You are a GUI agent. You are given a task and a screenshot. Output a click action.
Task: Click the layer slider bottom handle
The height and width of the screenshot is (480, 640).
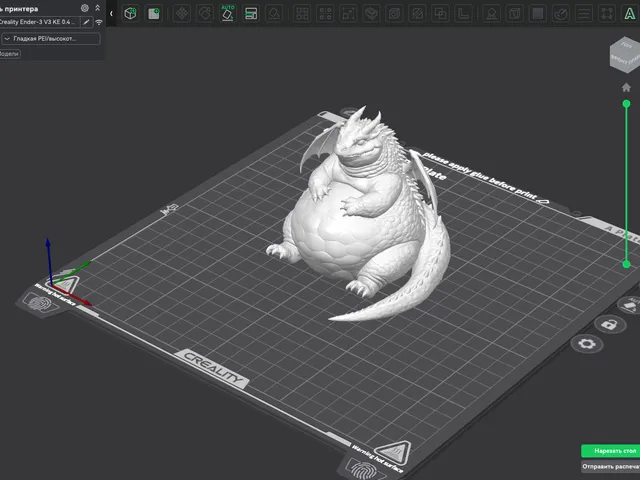coord(626,264)
